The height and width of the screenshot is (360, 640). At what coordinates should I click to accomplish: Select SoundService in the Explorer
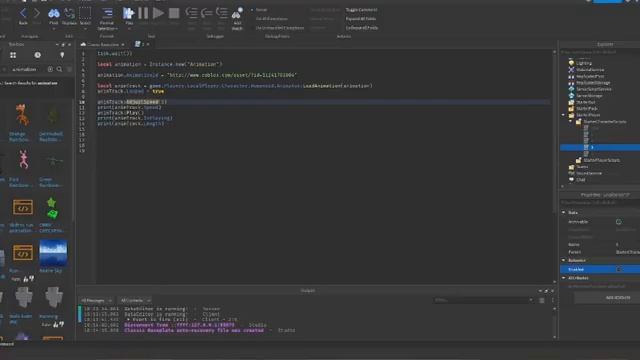(x=589, y=173)
